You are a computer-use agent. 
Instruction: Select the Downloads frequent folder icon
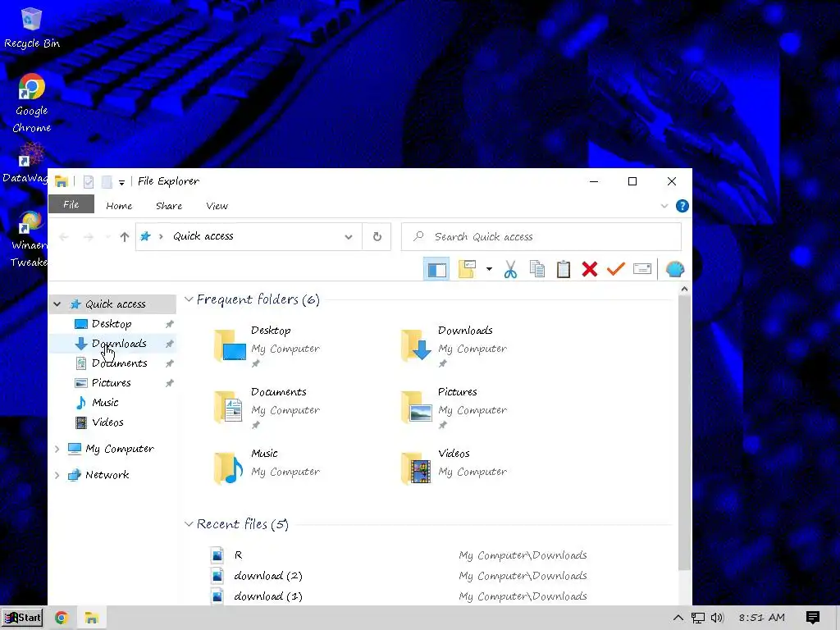pyautogui.click(x=417, y=347)
